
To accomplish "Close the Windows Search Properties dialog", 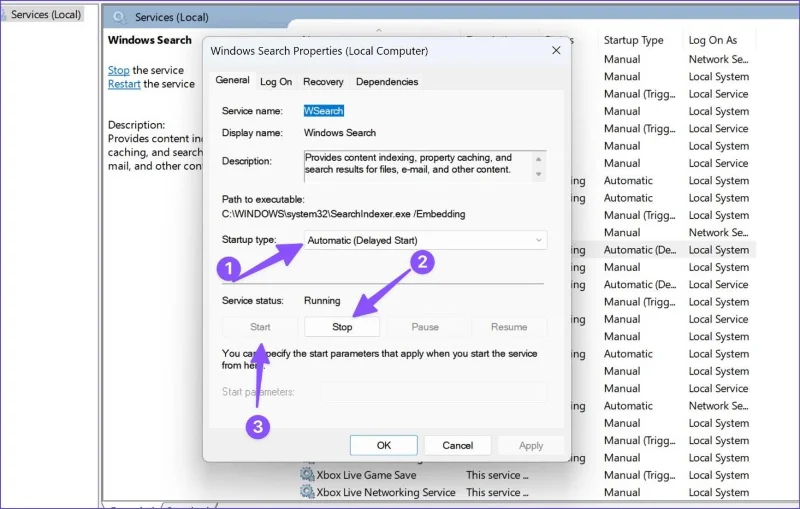I will (x=556, y=50).
